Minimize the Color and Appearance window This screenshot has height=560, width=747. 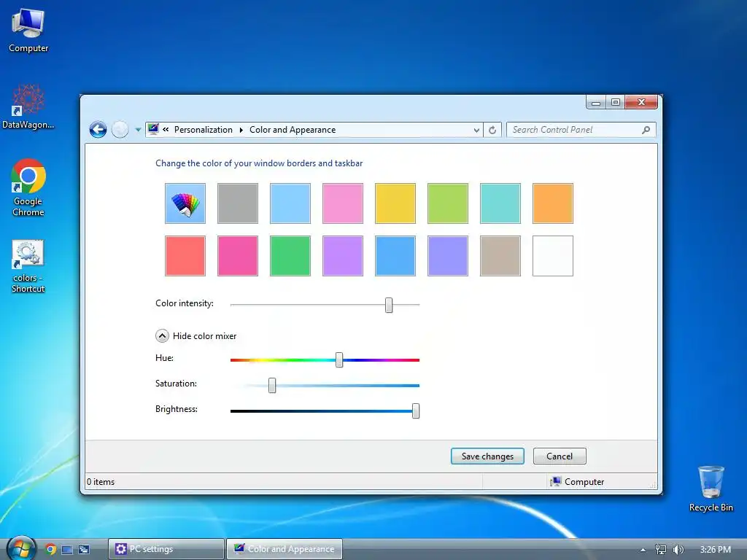point(595,102)
